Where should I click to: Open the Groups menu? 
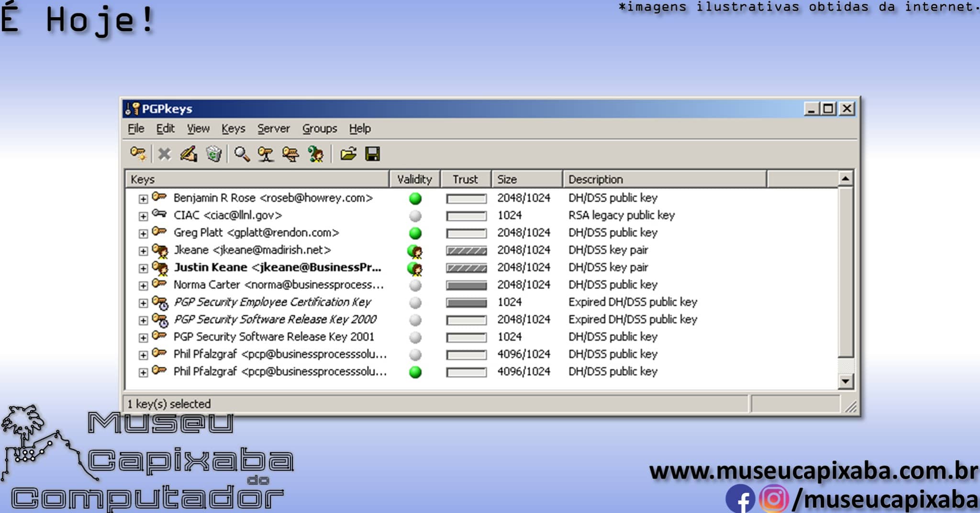[x=320, y=129]
